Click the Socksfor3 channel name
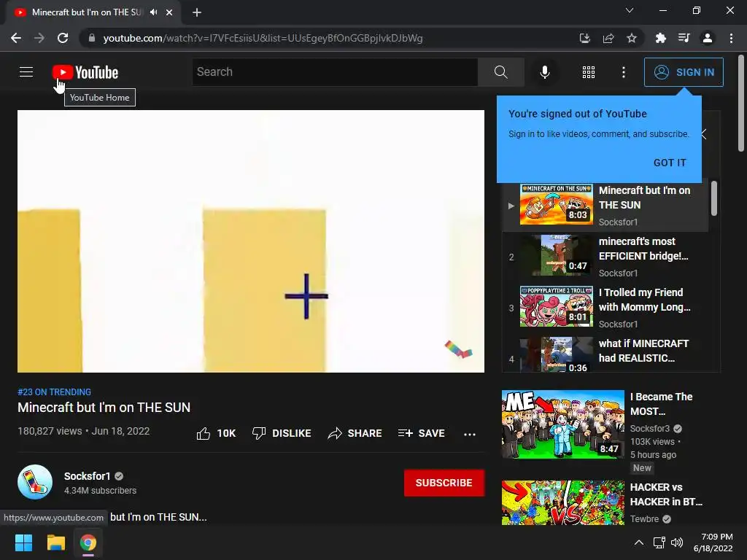Image resolution: width=747 pixels, height=560 pixels. pyautogui.click(x=650, y=429)
